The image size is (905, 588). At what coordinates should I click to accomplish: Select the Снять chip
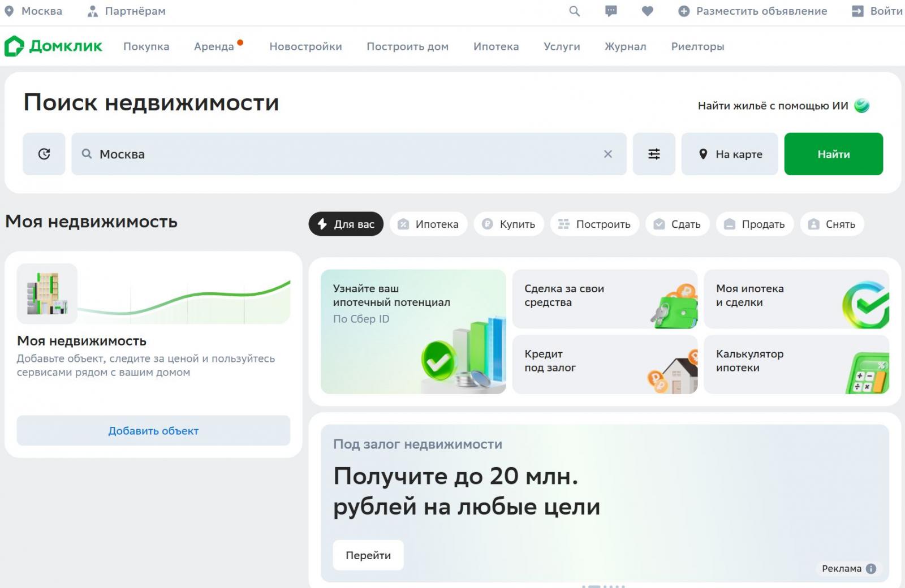point(832,224)
